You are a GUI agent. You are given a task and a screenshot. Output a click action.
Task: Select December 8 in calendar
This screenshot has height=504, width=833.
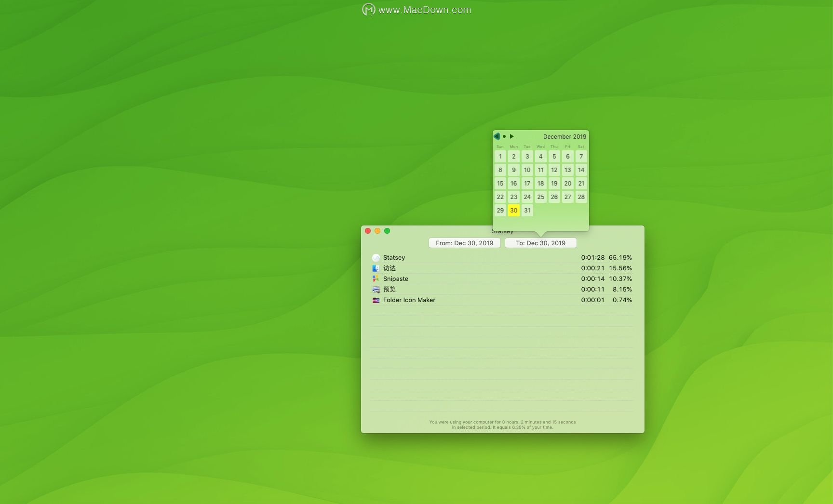tap(500, 170)
